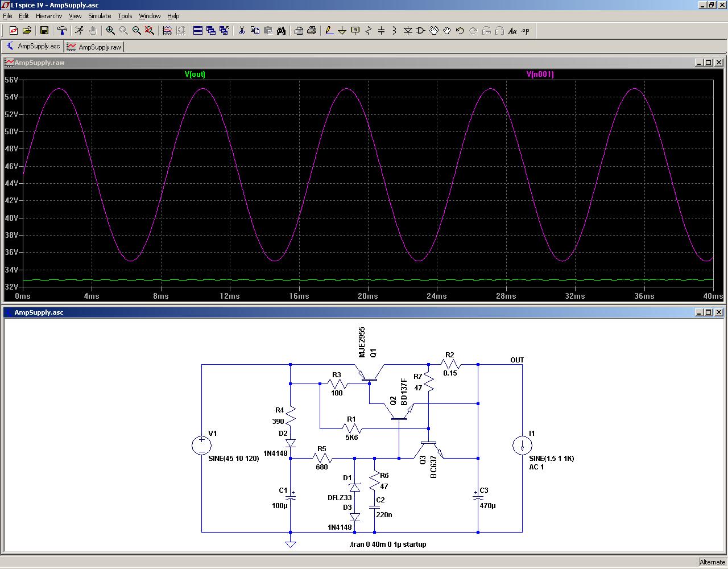Image resolution: width=728 pixels, height=569 pixels.
Task: Maximize the AmpSupply.raw plot window
Action: coord(709,63)
